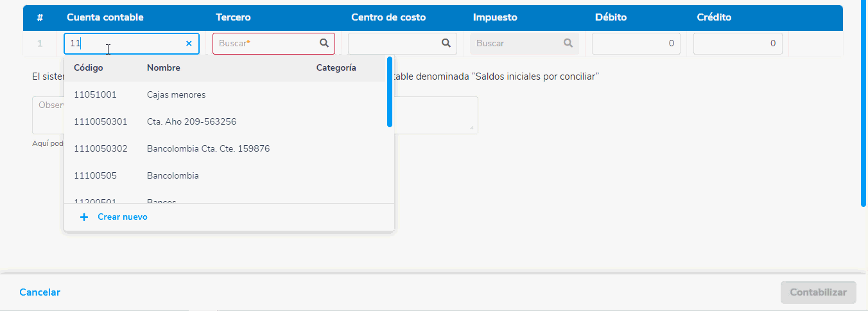Select account 11100505 Bancolombia
The image size is (868, 311).
(173, 175)
